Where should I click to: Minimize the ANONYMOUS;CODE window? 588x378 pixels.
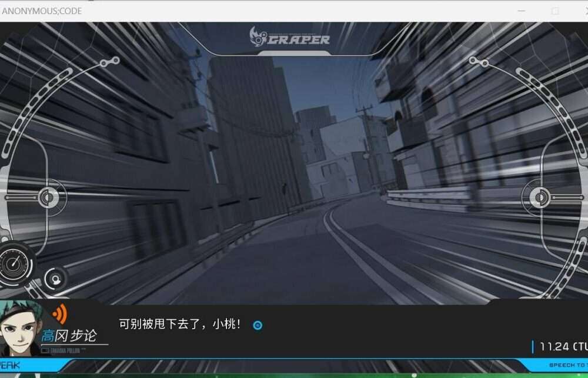[521, 11]
